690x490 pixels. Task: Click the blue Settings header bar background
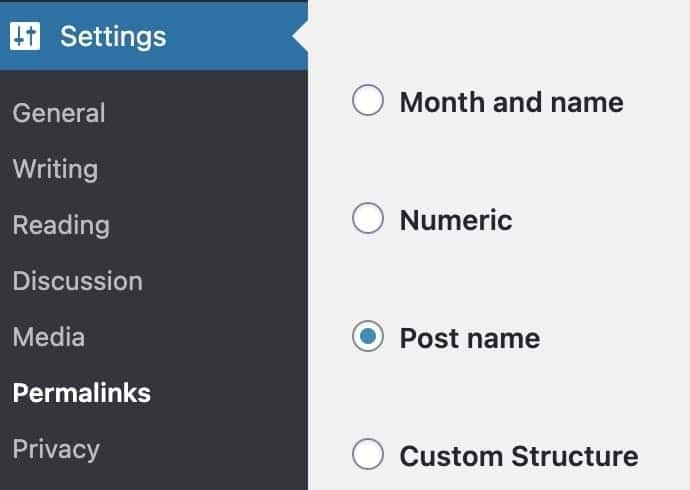[x=229, y=36]
